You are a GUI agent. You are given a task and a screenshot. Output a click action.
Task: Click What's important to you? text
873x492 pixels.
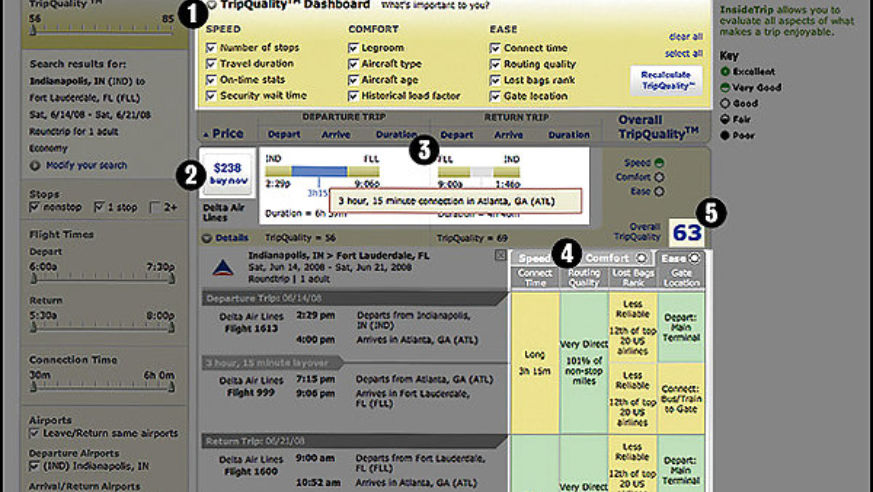[435, 6]
